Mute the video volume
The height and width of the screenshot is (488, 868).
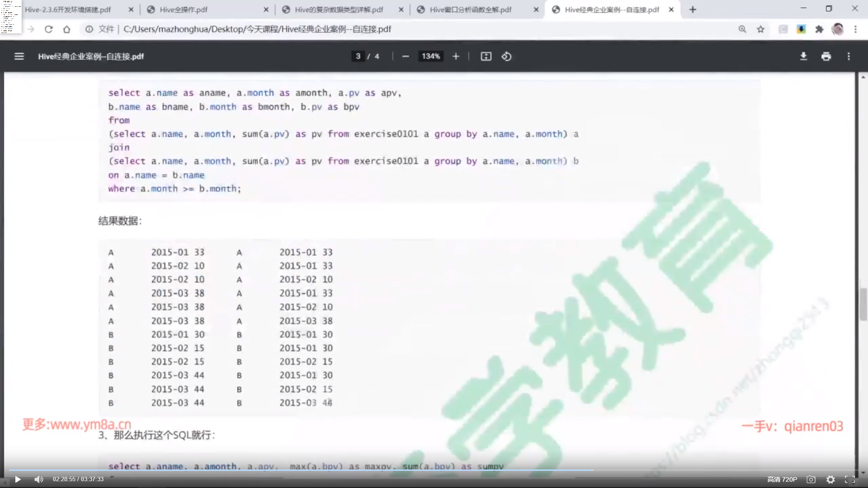click(39, 479)
